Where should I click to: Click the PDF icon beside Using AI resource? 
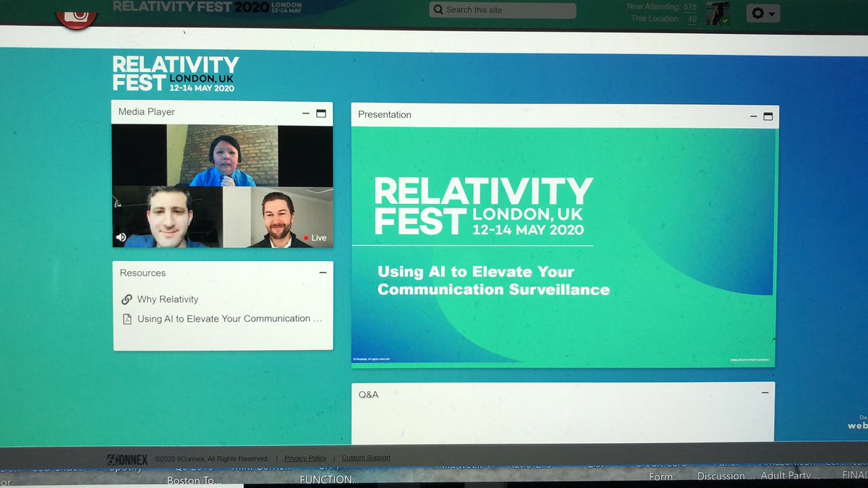pyautogui.click(x=127, y=319)
